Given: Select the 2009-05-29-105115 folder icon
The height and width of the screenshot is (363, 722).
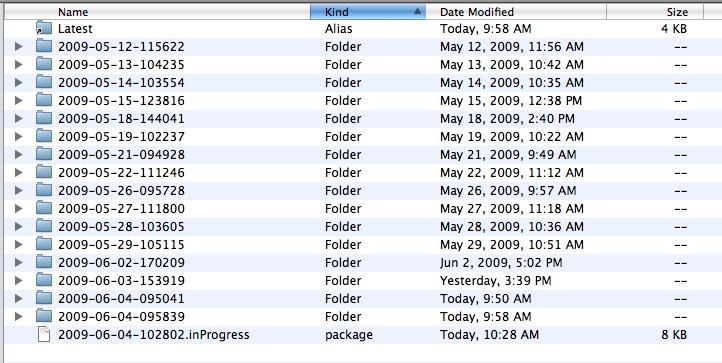Looking at the screenshot, I should coord(44,244).
